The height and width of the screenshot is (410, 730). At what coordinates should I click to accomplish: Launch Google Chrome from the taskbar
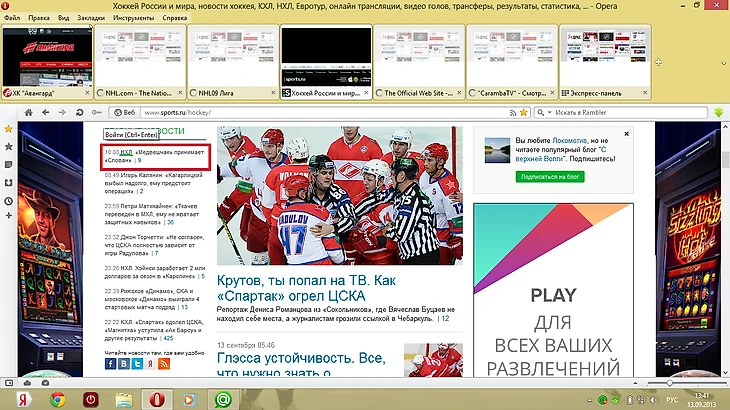click(57, 399)
